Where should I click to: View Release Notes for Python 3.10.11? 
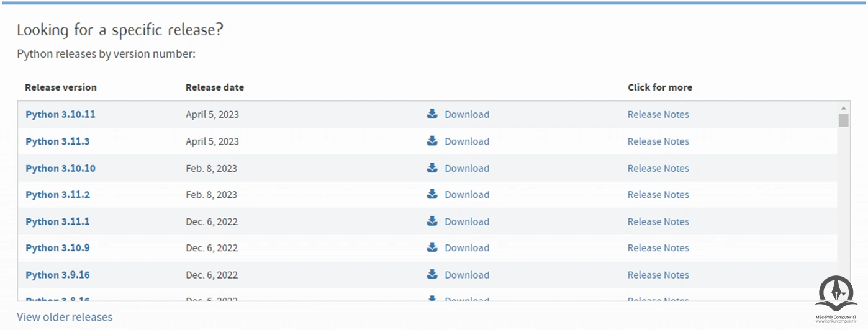point(658,114)
